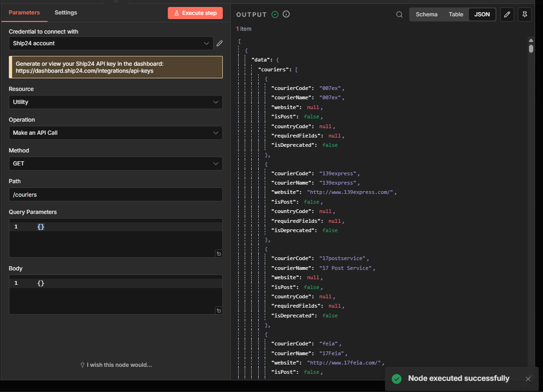Expand the Body editor icon
The width and height of the screenshot is (543, 392).
pyautogui.click(x=219, y=310)
